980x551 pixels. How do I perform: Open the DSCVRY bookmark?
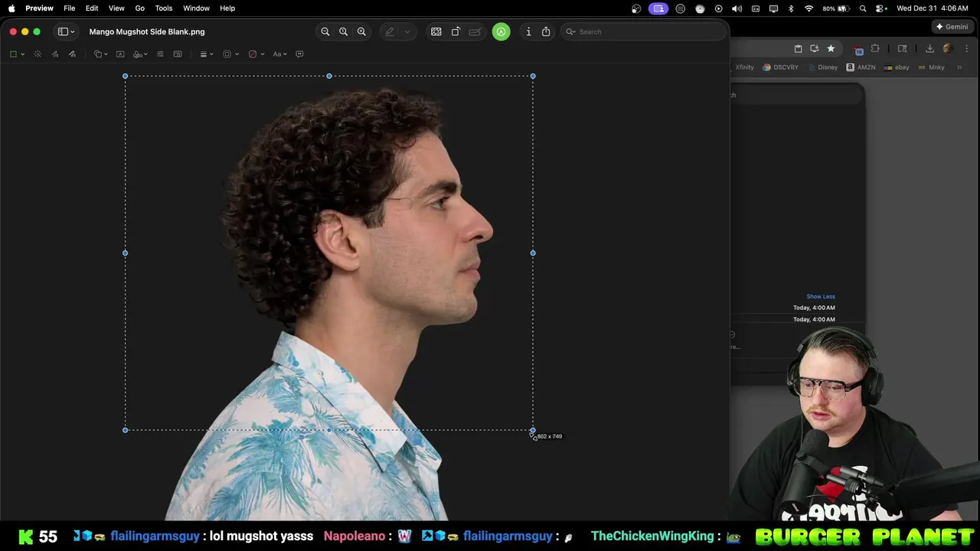[x=780, y=67]
